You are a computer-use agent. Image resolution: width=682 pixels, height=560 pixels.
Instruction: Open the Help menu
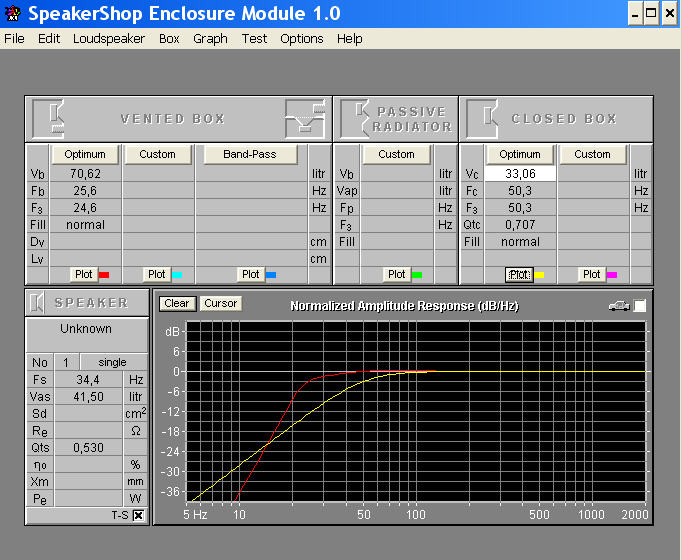350,39
